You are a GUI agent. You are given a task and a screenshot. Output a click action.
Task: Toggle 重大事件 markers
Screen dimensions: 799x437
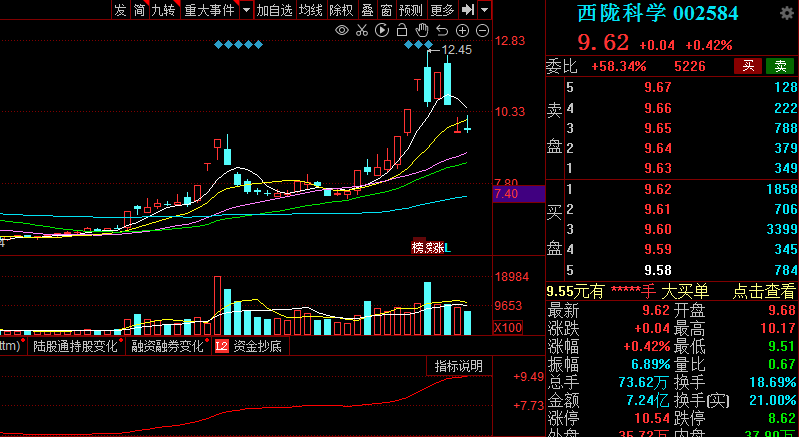point(209,10)
